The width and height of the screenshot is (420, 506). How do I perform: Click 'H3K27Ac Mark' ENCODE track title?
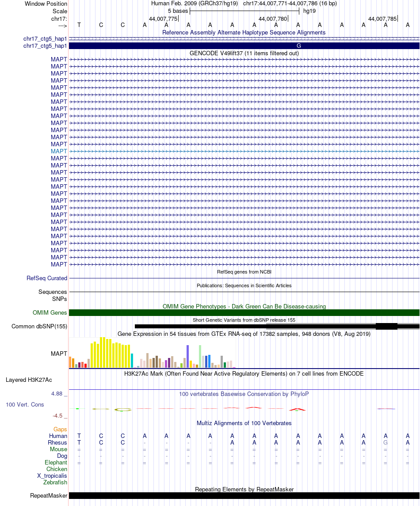point(244,374)
